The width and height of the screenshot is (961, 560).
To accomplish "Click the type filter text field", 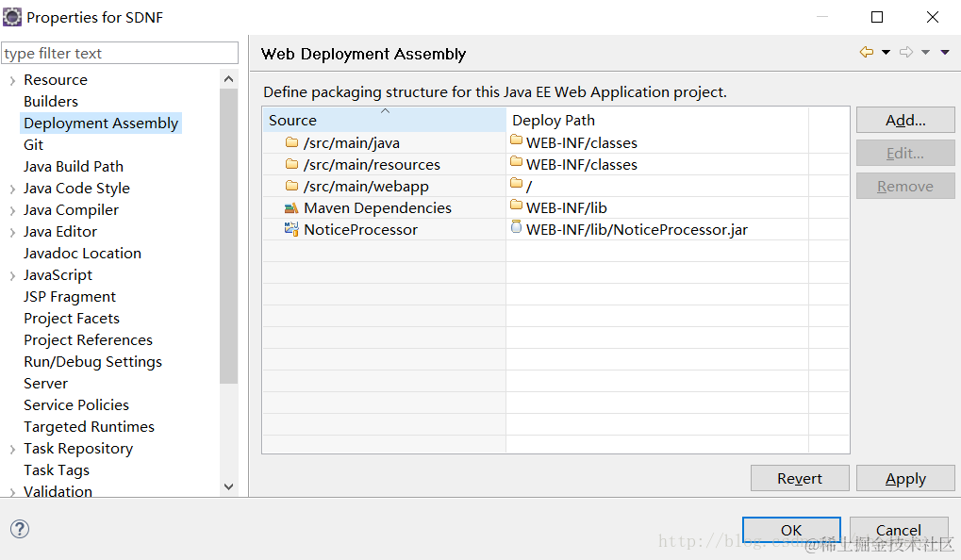I will pyautogui.click(x=120, y=54).
